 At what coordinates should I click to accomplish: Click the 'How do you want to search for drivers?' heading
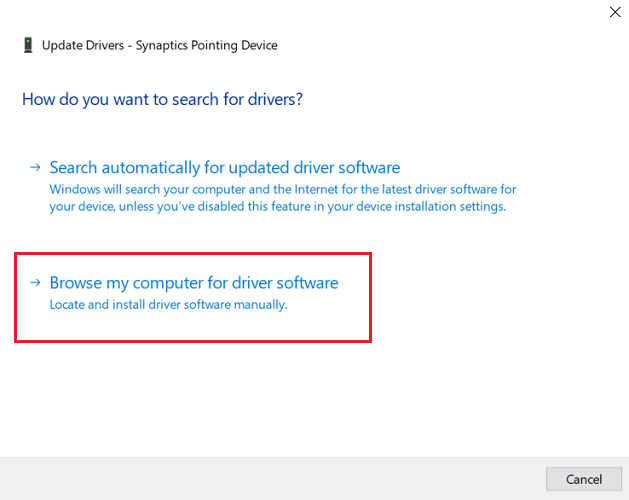click(x=162, y=99)
